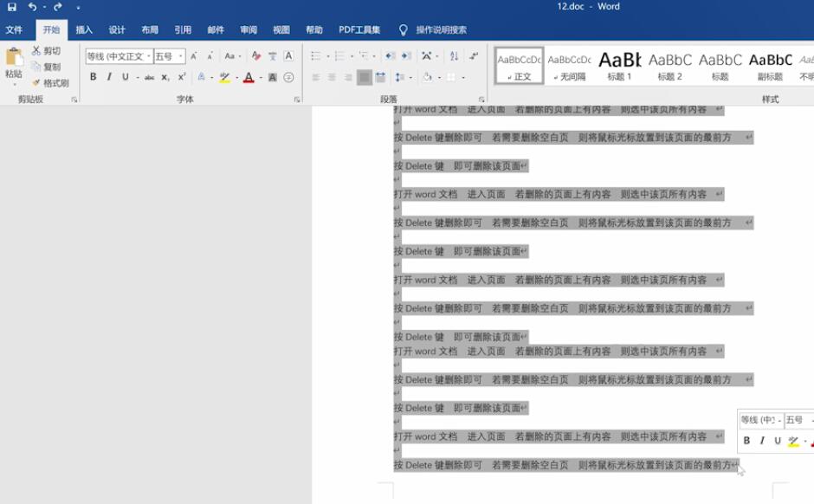The width and height of the screenshot is (814, 504).
Task: Redo the last action
Action: [x=58, y=7]
